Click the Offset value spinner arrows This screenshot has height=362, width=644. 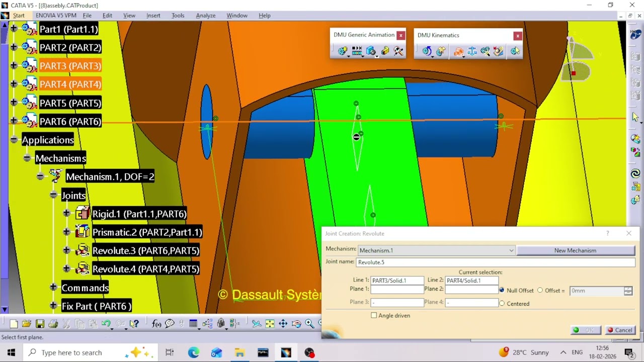[628, 291]
